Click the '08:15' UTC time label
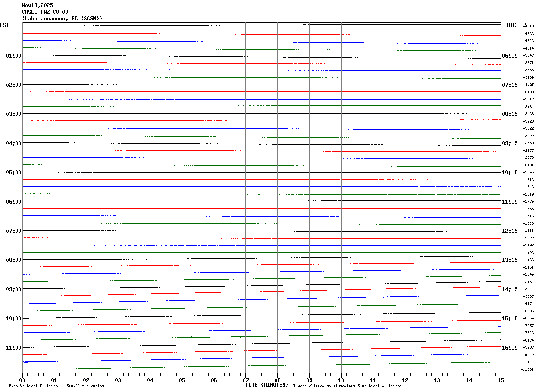Viewport: 536px width, 392px height. coord(510,114)
